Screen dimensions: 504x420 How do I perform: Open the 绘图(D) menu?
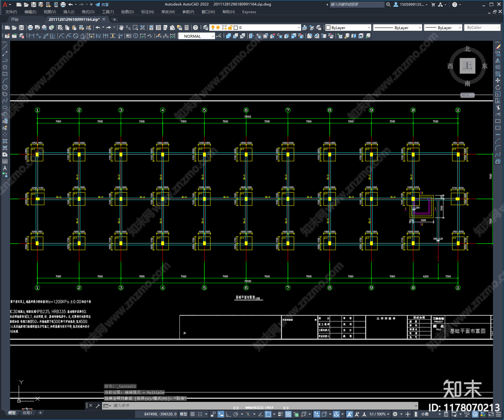(127, 12)
